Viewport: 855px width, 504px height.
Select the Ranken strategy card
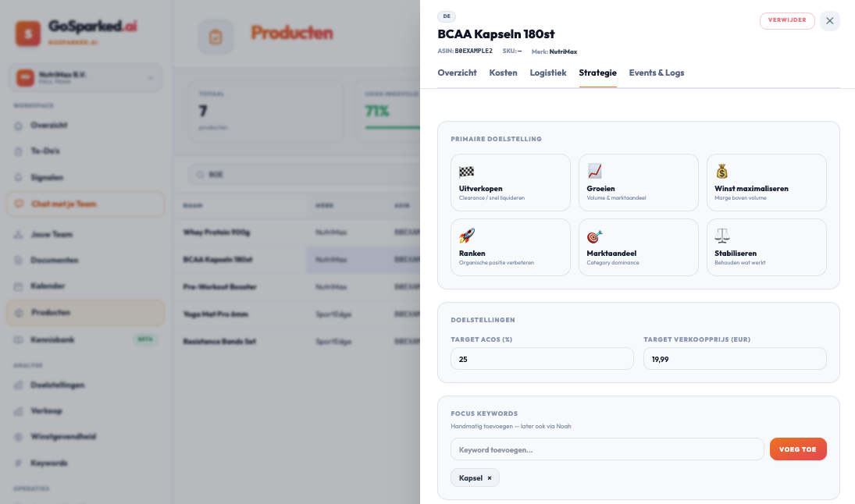pos(510,247)
